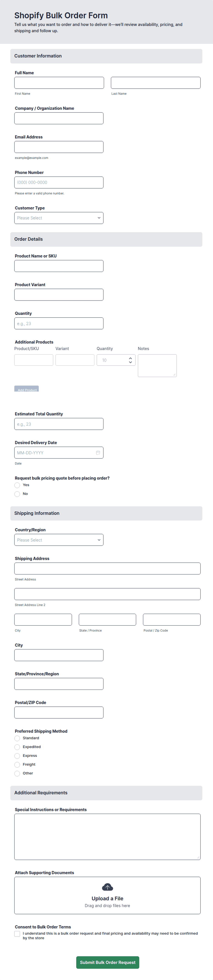Viewport: 213px width, 980px height.
Task: Open the Country/Region dropdown
Action: [x=59, y=540]
